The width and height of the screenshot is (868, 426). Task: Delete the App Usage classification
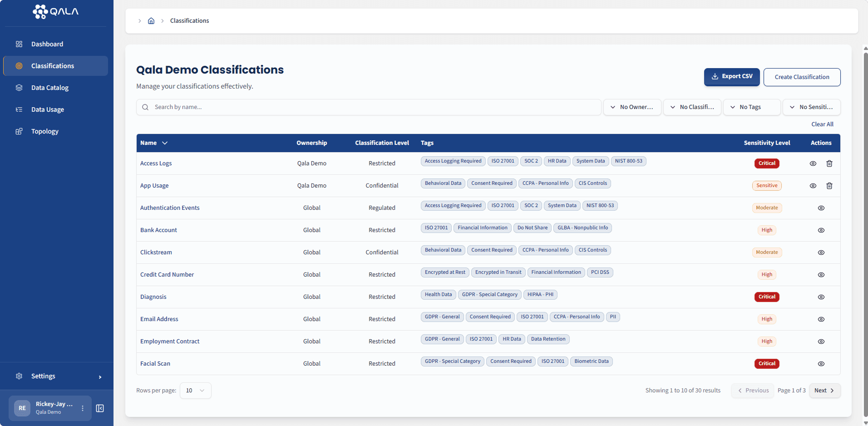[829, 186]
